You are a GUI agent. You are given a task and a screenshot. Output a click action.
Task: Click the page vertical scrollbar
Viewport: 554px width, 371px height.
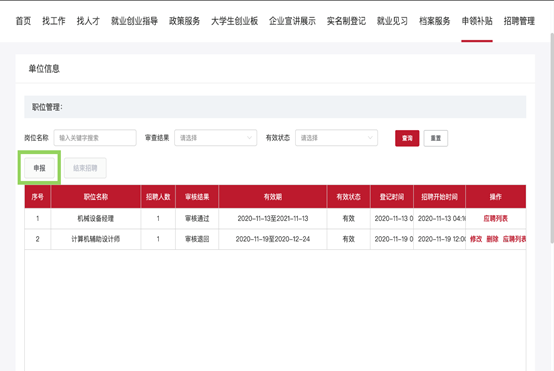click(x=552, y=138)
